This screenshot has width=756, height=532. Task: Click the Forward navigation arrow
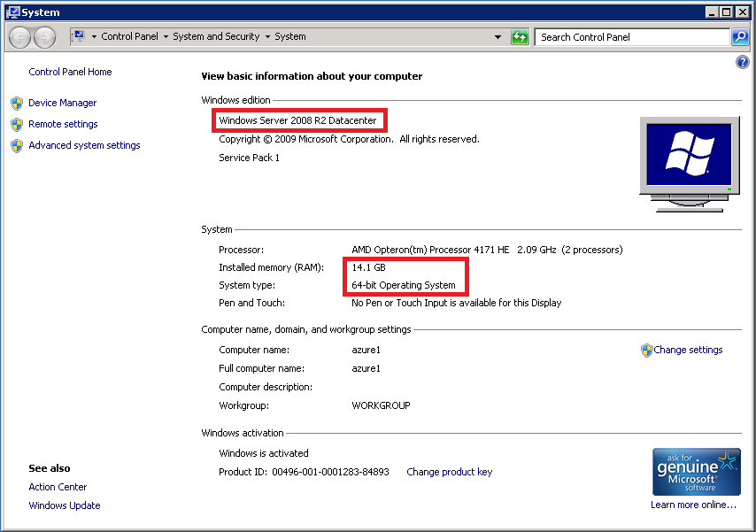coord(44,37)
